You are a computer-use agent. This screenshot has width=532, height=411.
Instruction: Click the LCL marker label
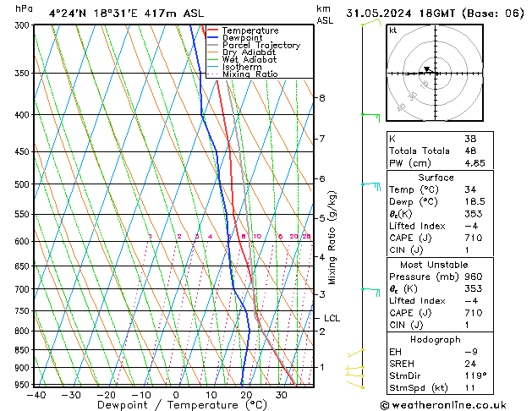[x=332, y=319]
